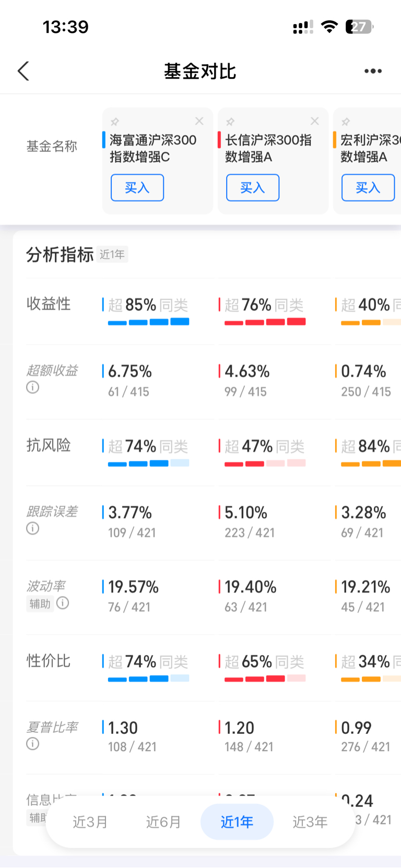Open the three-dot more menu

[x=373, y=71]
